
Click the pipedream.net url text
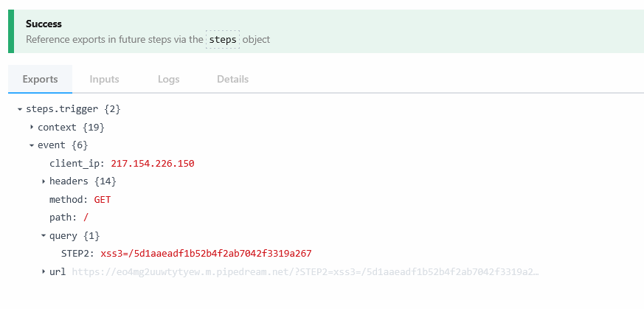pyautogui.click(x=305, y=271)
